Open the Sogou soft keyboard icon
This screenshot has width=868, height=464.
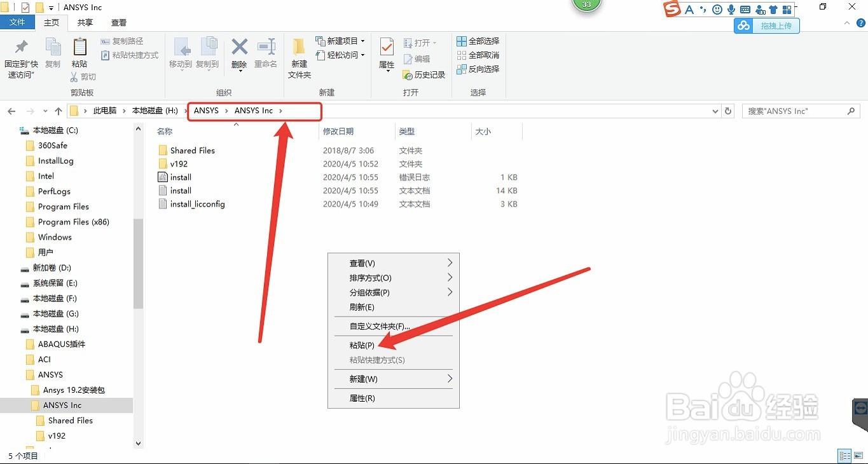[x=745, y=10]
